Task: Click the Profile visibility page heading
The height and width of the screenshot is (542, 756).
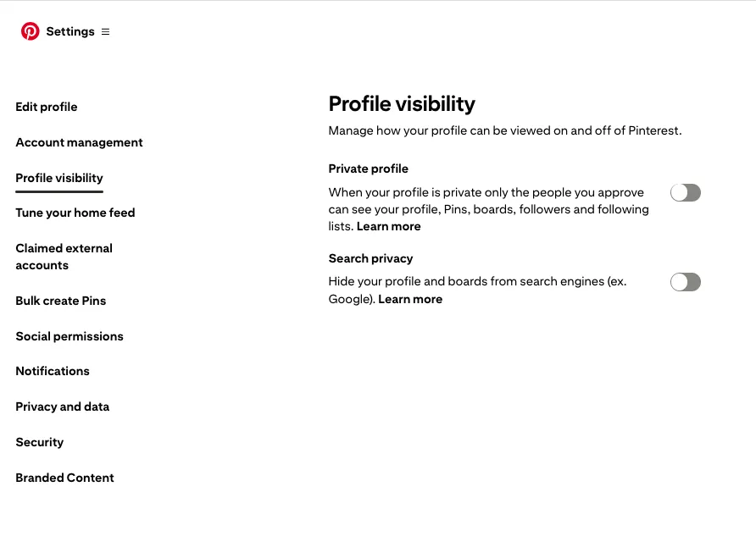Action: pos(402,104)
